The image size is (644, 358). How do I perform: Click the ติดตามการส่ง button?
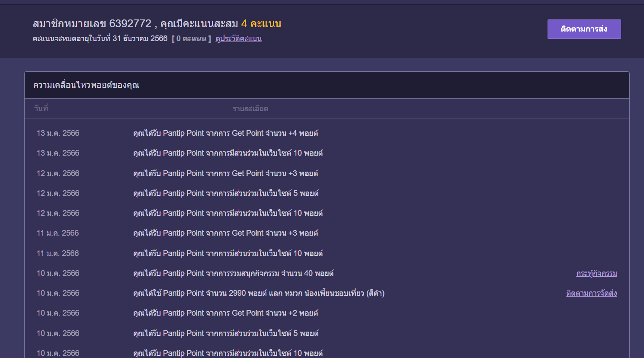[x=584, y=29]
